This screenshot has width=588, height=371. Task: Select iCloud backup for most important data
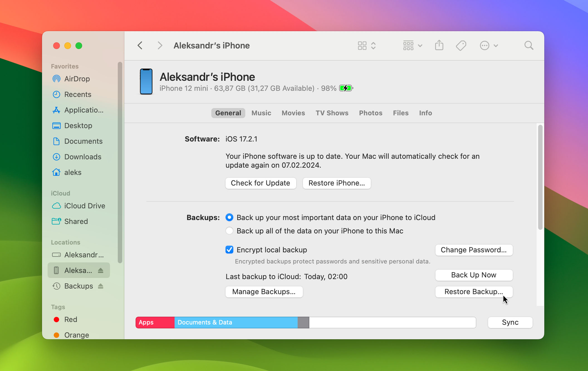click(229, 217)
